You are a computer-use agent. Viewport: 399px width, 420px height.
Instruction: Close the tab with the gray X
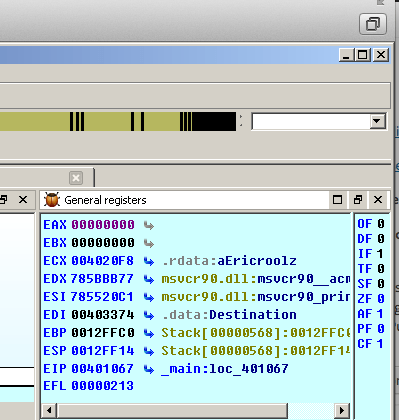point(76,178)
